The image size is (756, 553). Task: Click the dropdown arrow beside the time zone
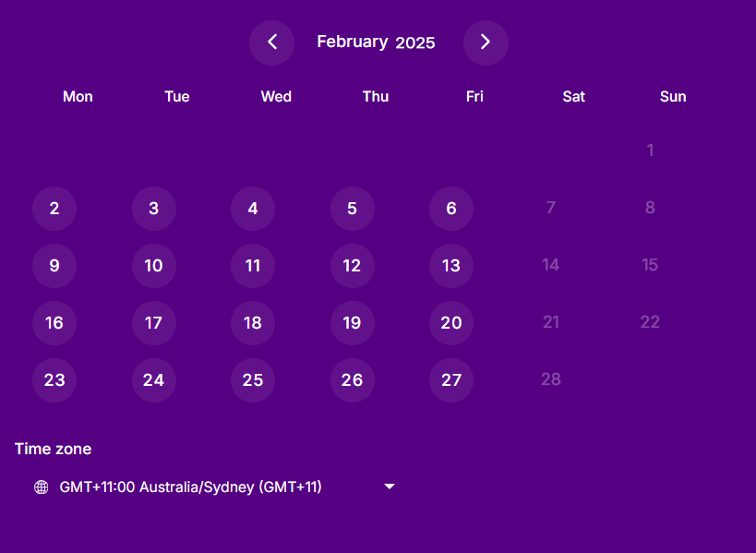pos(389,487)
